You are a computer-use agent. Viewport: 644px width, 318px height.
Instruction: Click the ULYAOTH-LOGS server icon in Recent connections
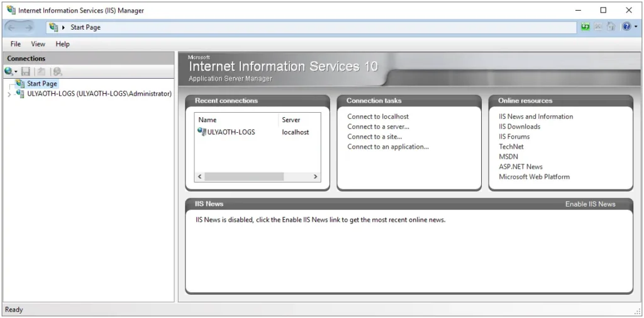[x=202, y=132]
